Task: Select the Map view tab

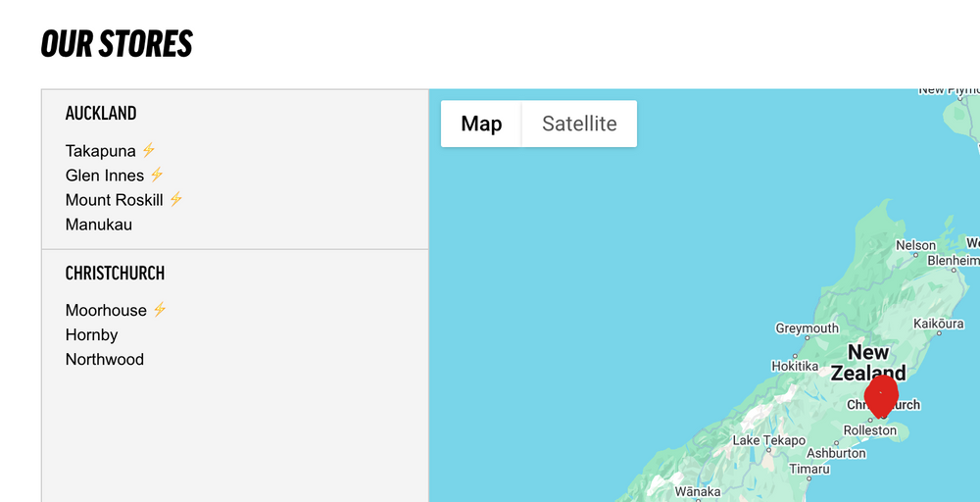Action: tap(481, 124)
